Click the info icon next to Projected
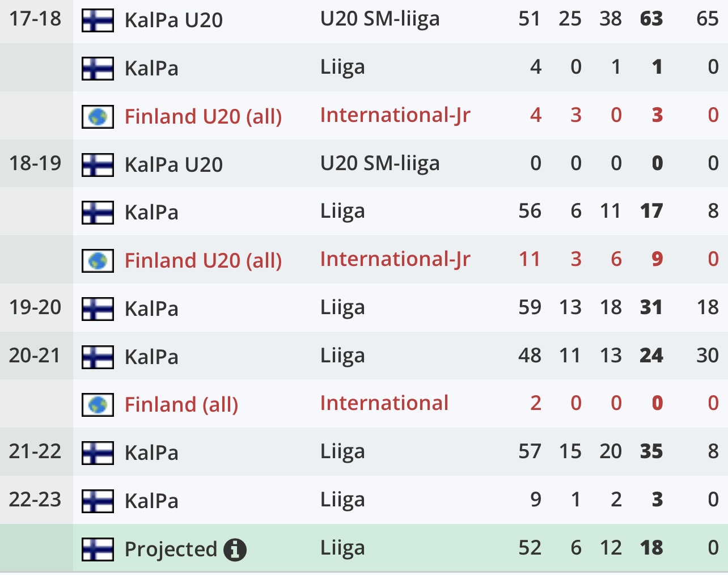The width and height of the screenshot is (728, 575). click(235, 549)
